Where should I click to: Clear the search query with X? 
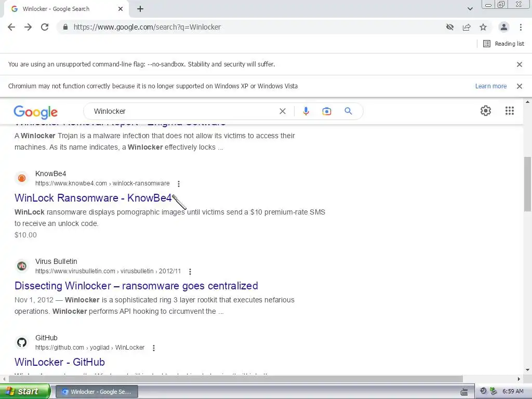pos(283,111)
